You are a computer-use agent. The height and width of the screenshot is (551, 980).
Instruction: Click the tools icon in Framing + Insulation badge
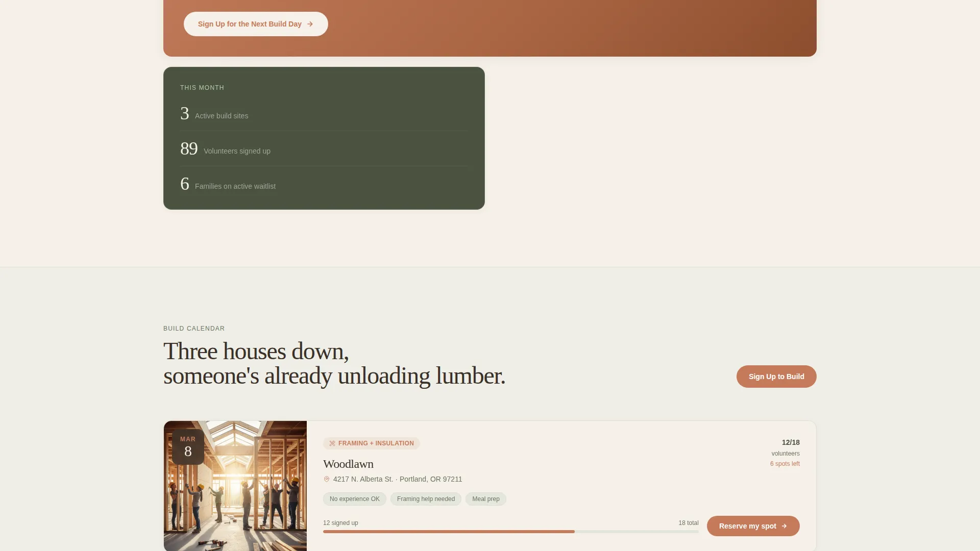[332, 443]
